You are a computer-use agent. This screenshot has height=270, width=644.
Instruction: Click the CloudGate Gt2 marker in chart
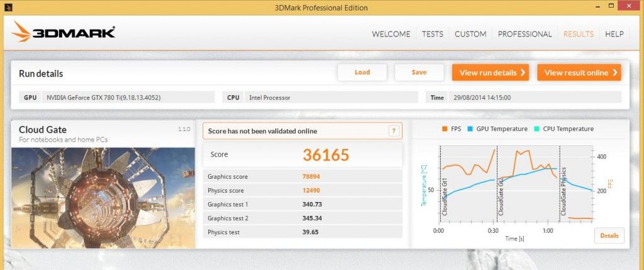pos(501,196)
